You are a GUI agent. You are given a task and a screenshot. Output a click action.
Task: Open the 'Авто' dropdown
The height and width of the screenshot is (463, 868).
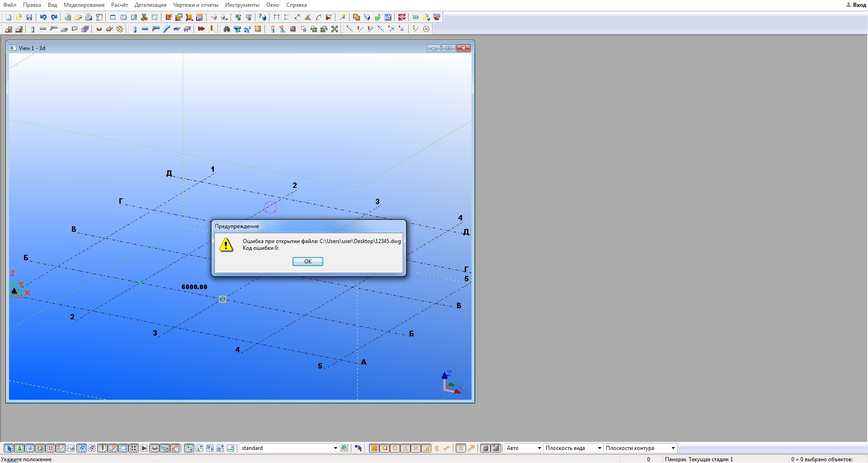[x=539, y=449]
